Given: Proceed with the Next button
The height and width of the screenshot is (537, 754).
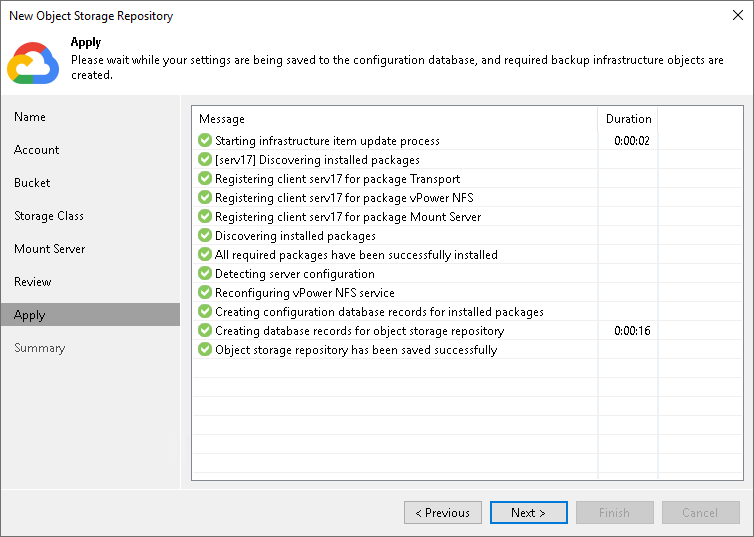Looking at the screenshot, I should click(528, 512).
